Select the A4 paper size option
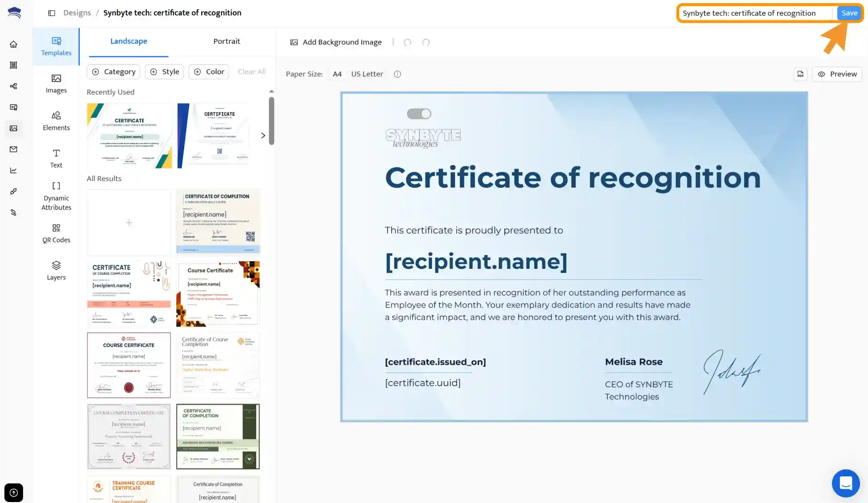 pyautogui.click(x=337, y=74)
